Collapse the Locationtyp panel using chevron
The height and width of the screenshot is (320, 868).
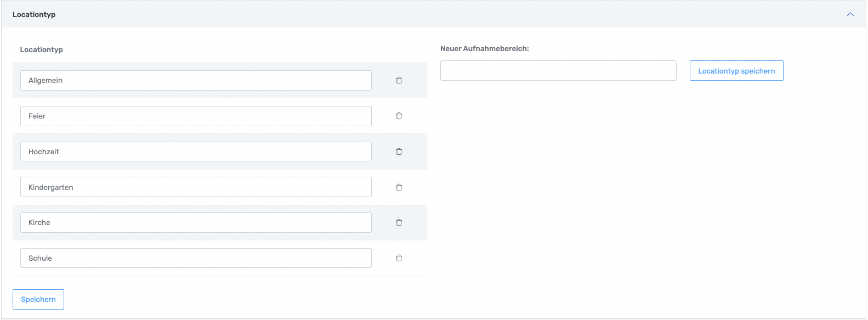pos(850,14)
